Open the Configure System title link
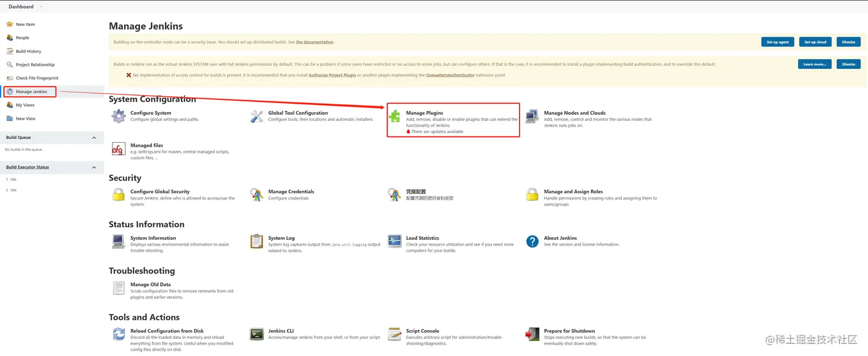 151,113
